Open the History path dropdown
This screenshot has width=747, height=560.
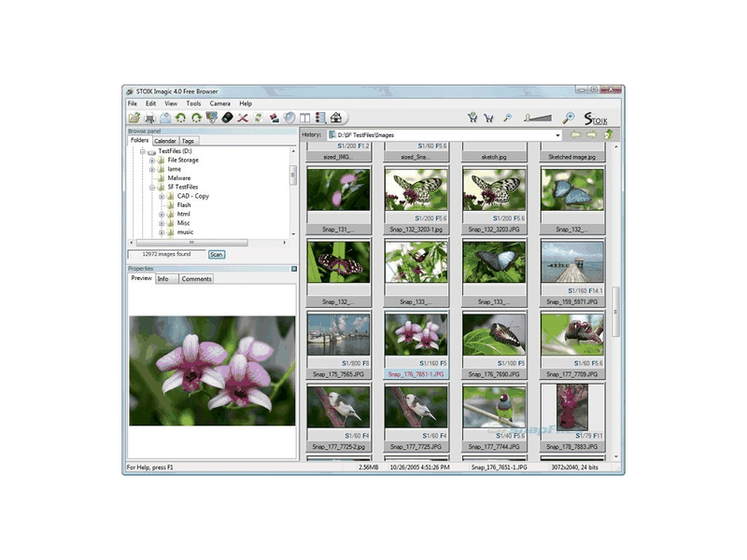click(x=557, y=135)
